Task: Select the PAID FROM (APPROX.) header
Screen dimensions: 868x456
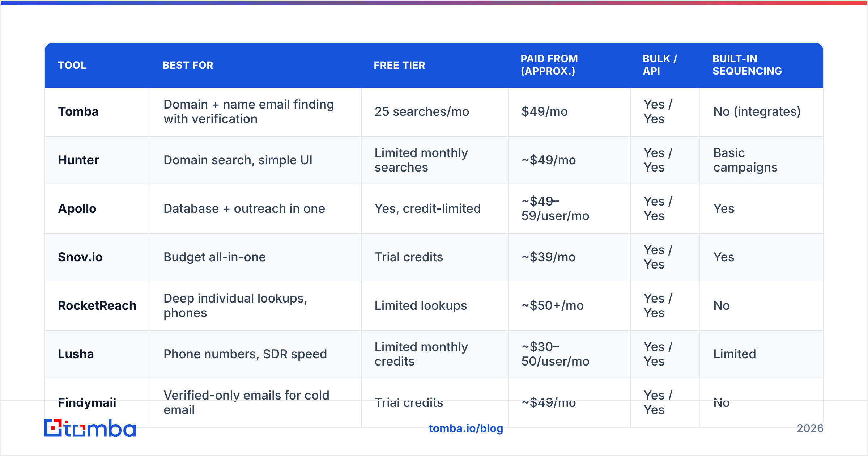Action: click(549, 65)
